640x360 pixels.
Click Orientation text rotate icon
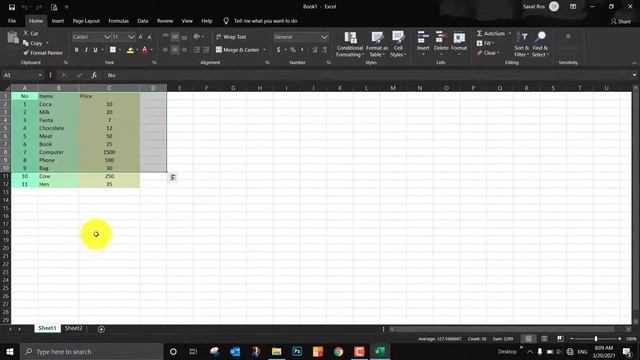click(x=198, y=37)
